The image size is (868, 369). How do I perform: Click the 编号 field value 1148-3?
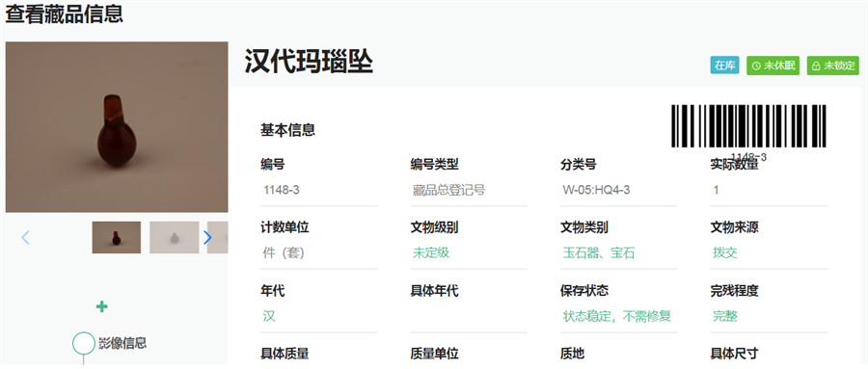click(x=319, y=191)
